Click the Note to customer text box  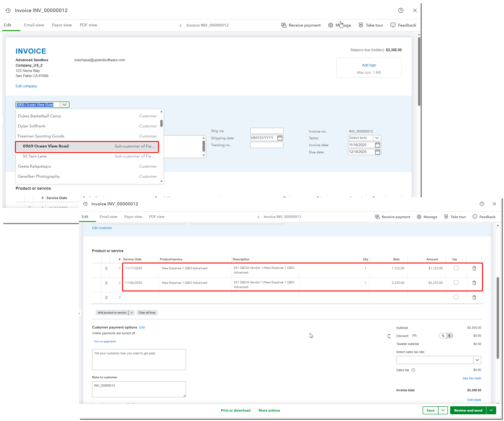point(139,389)
